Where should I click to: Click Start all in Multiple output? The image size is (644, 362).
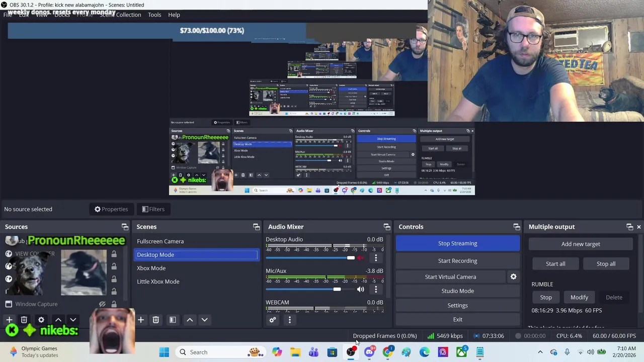pyautogui.click(x=555, y=264)
